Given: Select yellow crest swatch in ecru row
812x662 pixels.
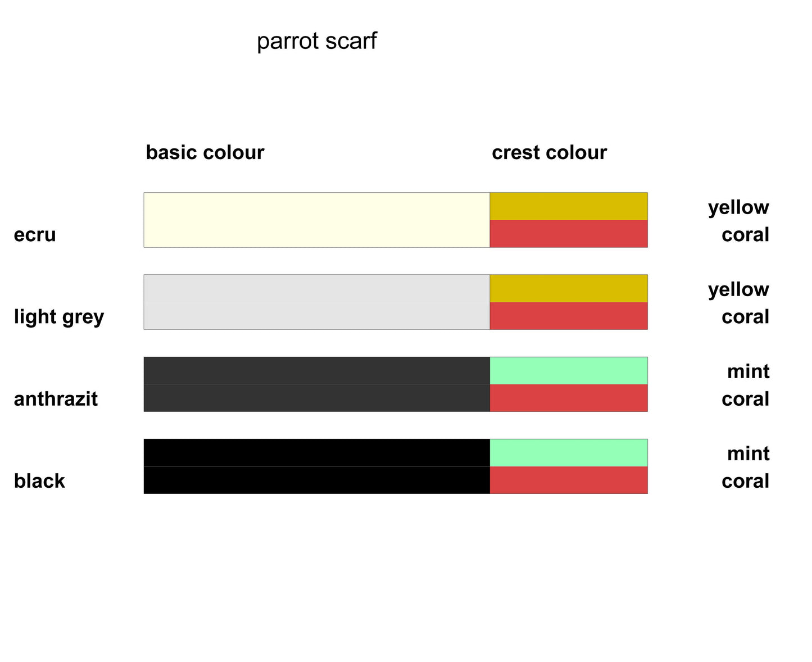Looking at the screenshot, I should (x=568, y=206).
